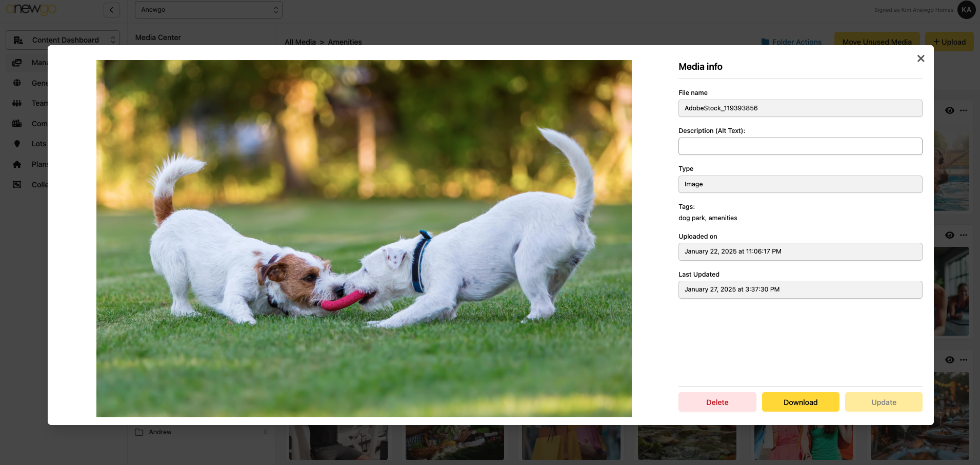This screenshot has height=465, width=980.
Task: Open the topmost ellipsis options menu
Action: coord(964,110)
